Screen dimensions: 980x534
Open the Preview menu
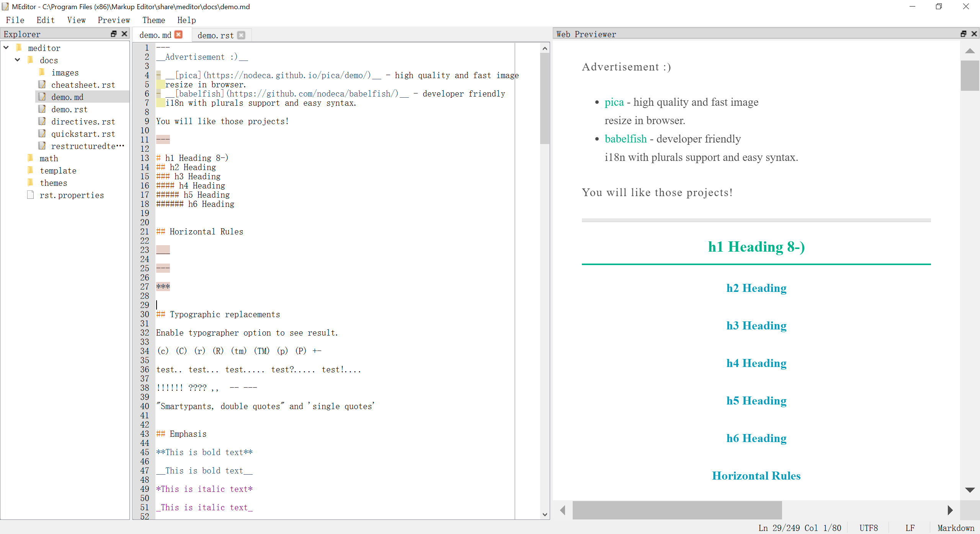pos(114,20)
